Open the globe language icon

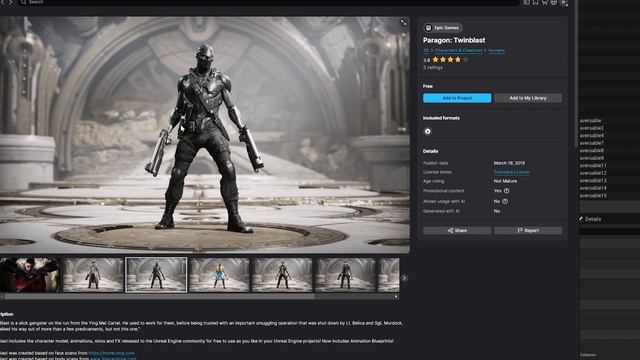553,2
